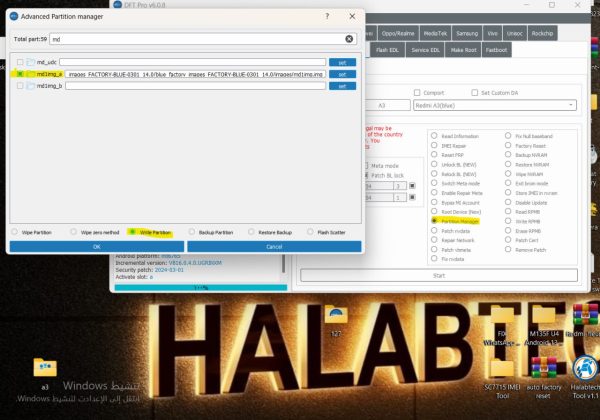600x420 pixels.
Task: Select the Wipe zero method radio option
Action: tap(73, 232)
